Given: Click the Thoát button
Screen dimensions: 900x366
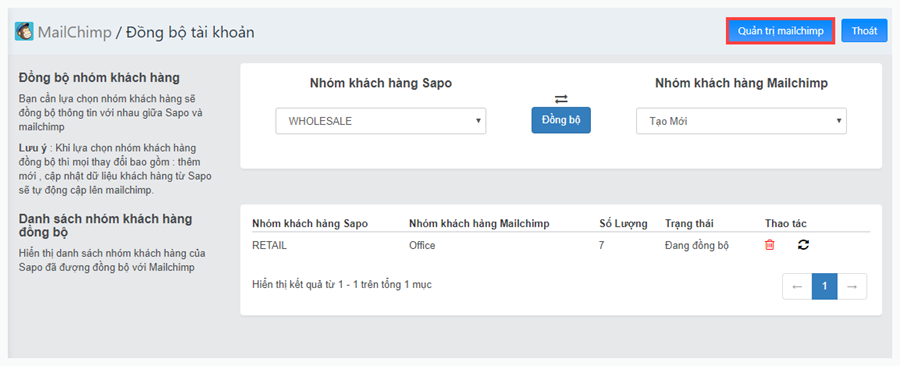Looking at the screenshot, I should (x=864, y=31).
